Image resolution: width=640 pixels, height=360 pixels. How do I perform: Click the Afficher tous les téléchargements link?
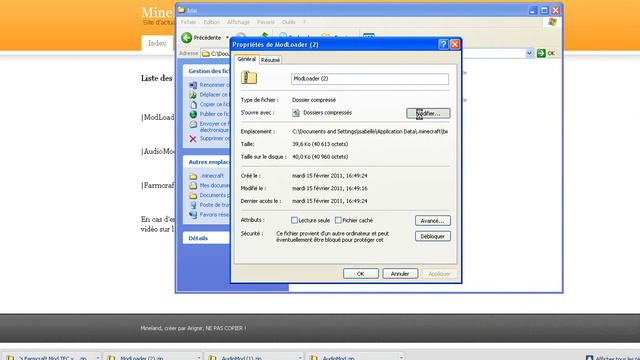[613, 358]
